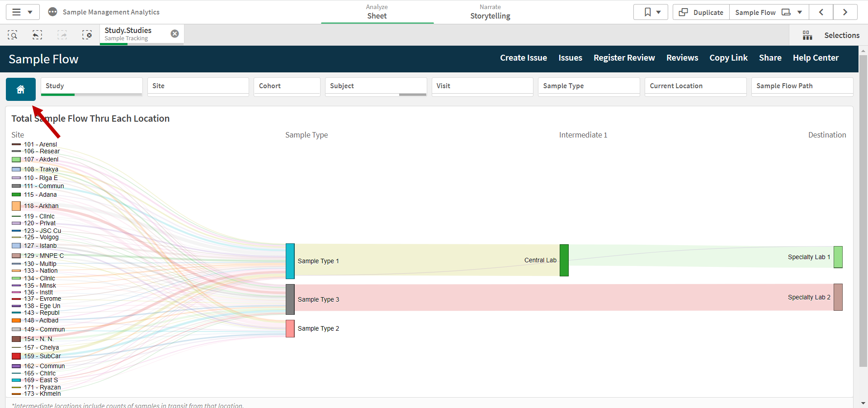The image size is (868, 408).
Task: Open the Sample Type filter pane
Action: coord(588,86)
